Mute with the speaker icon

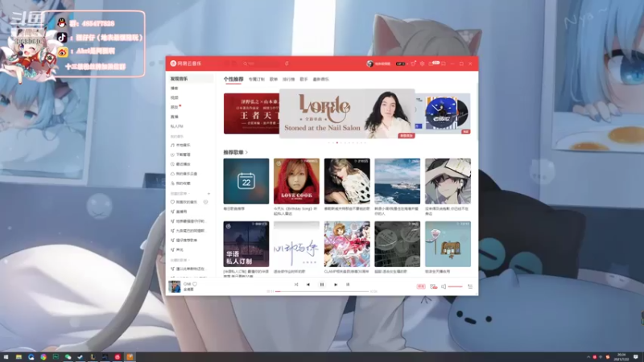pyautogui.click(x=444, y=286)
